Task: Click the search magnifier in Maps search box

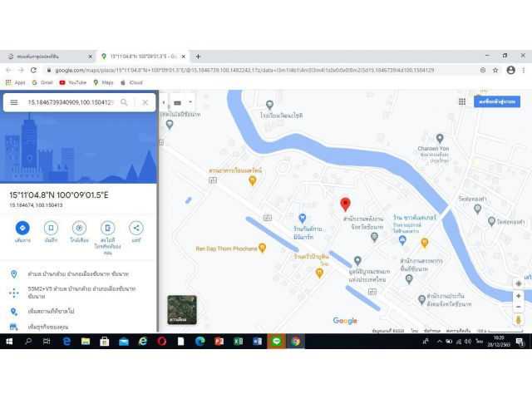Action: coord(124,102)
